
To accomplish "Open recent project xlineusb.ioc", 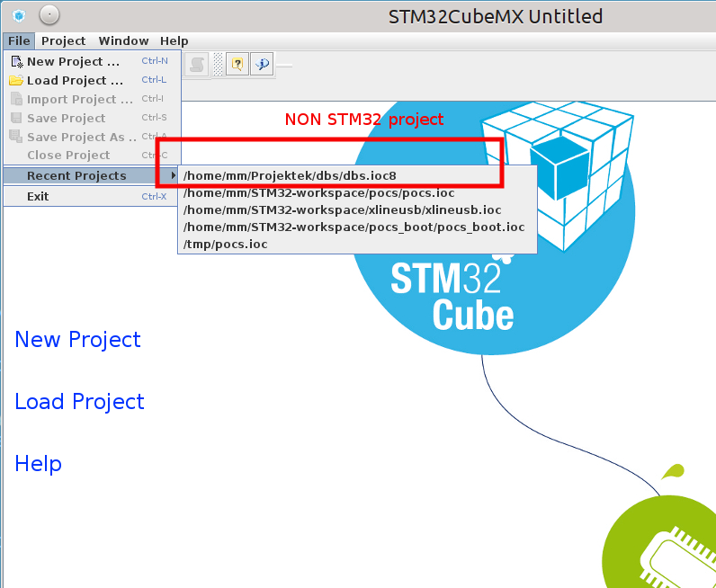I will click(357, 210).
